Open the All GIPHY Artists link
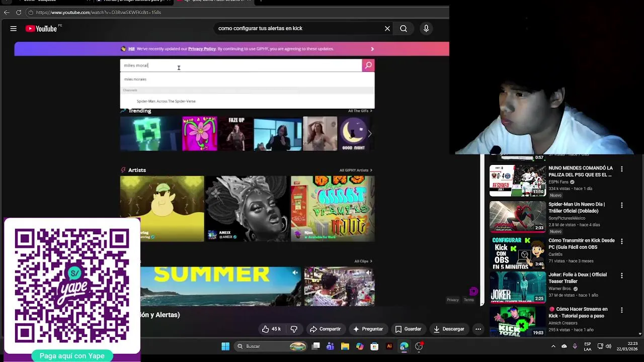Viewport: 644px width, 362px height. [x=356, y=170]
